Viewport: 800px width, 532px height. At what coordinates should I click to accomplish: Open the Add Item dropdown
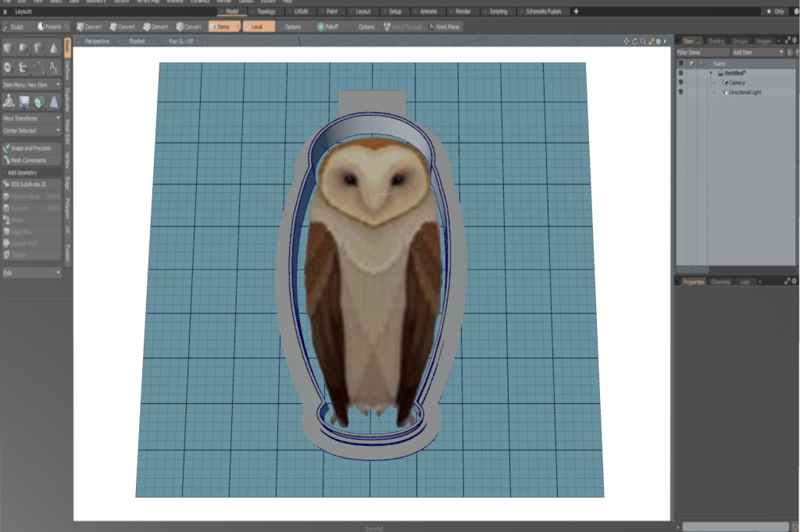pyautogui.click(x=758, y=52)
